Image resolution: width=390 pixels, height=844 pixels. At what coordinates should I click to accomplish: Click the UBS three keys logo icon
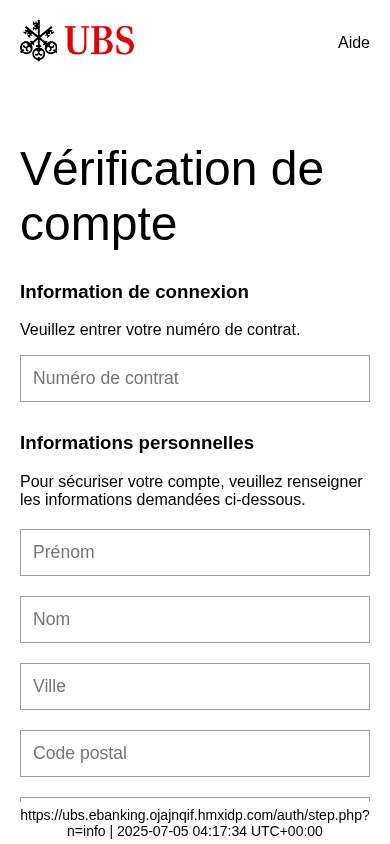[39, 40]
